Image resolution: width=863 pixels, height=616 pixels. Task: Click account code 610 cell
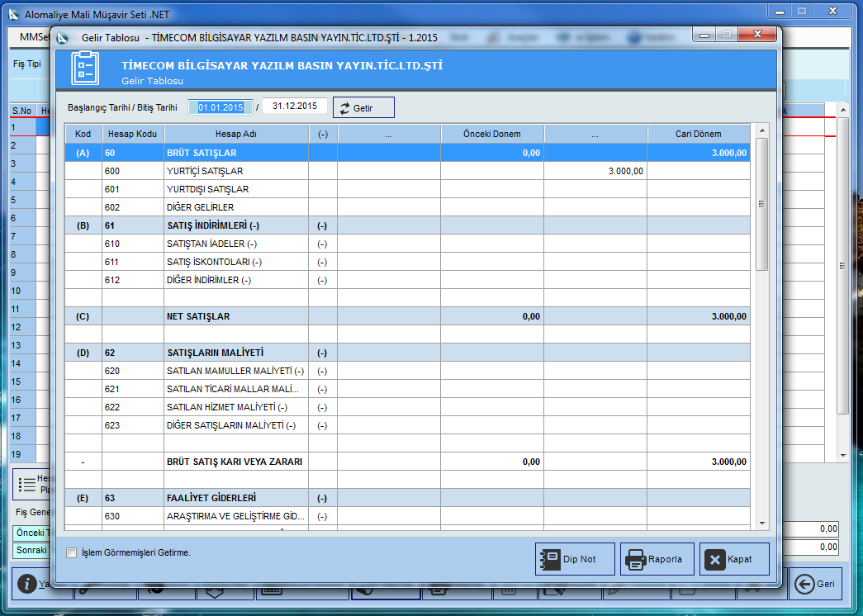pos(133,244)
